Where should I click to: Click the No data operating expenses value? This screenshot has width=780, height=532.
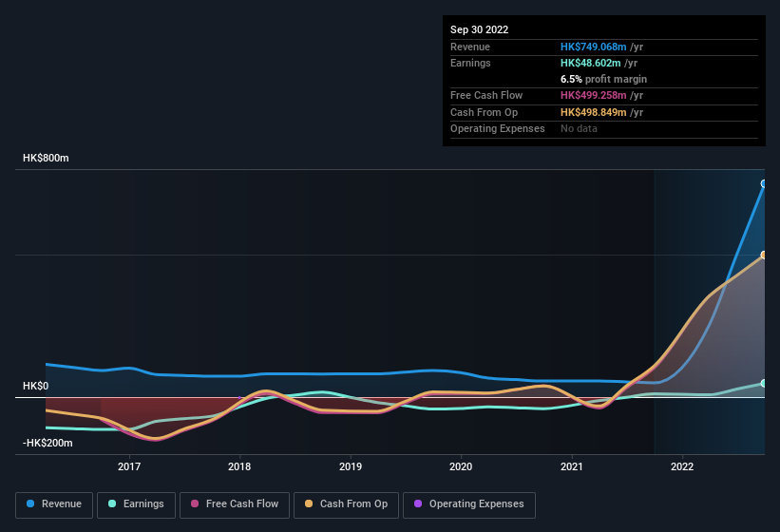(579, 128)
